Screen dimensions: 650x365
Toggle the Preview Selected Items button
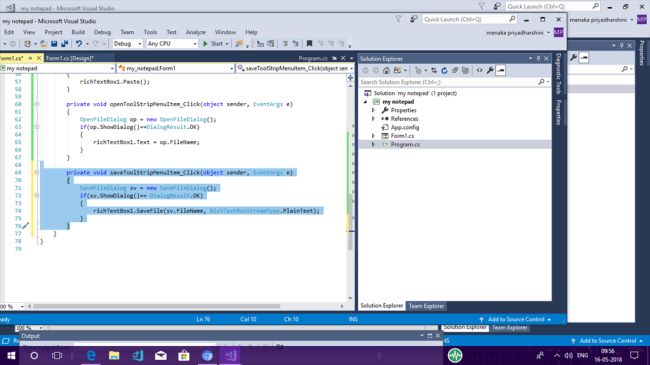tap(501, 71)
